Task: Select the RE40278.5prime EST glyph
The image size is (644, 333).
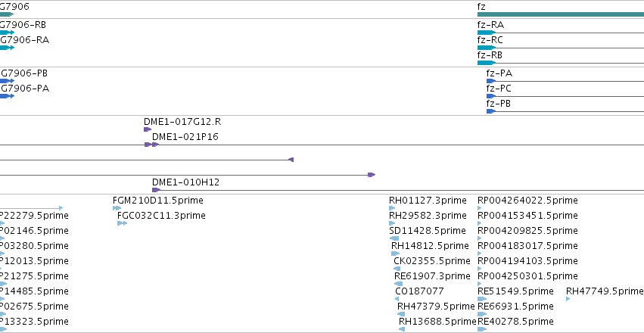Action: tap(482, 329)
